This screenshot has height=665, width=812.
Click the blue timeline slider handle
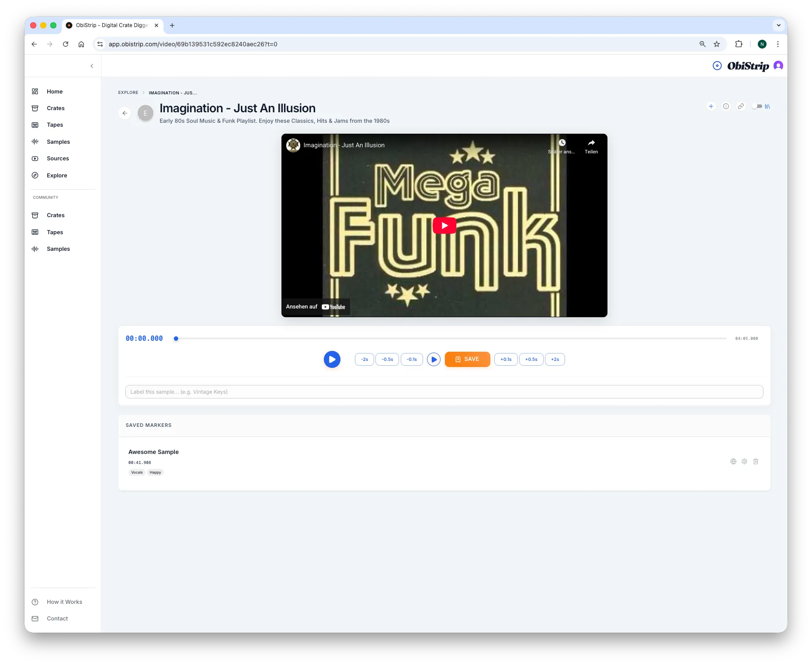[x=176, y=339]
